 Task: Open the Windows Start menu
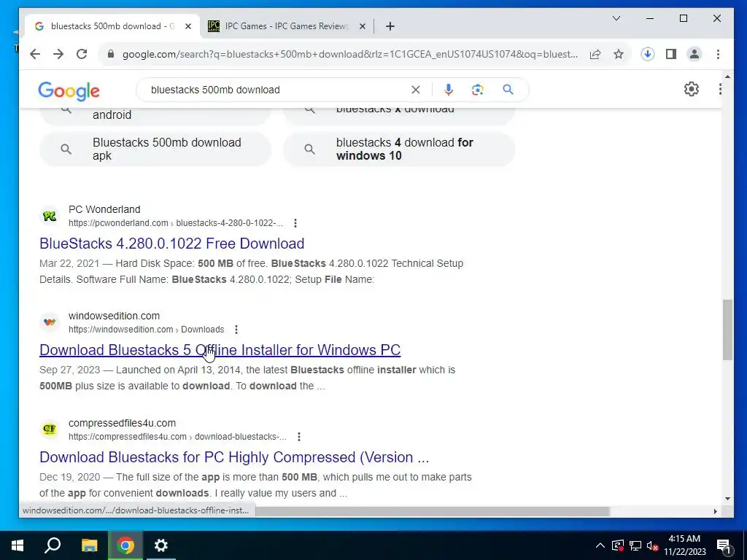click(18, 545)
